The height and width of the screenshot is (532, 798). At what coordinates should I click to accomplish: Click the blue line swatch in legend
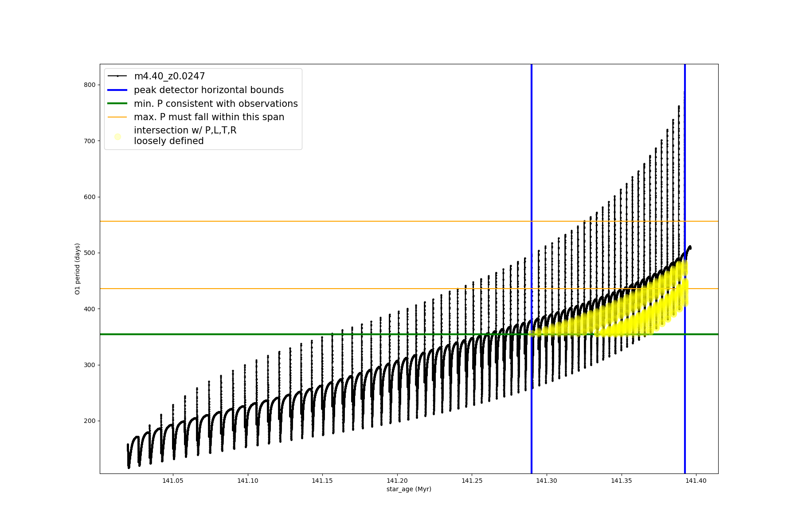coord(117,90)
